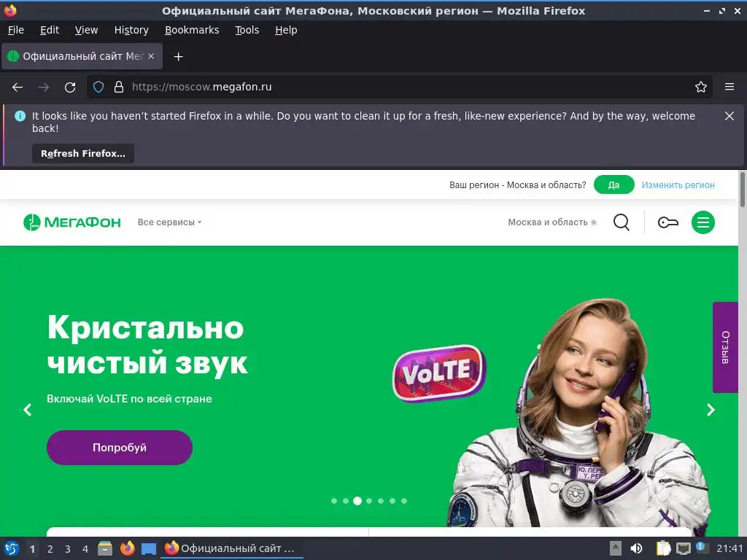Dismiss the Firefox refresh notification bar
The width and height of the screenshot is (747, 560).
point(729,116)
